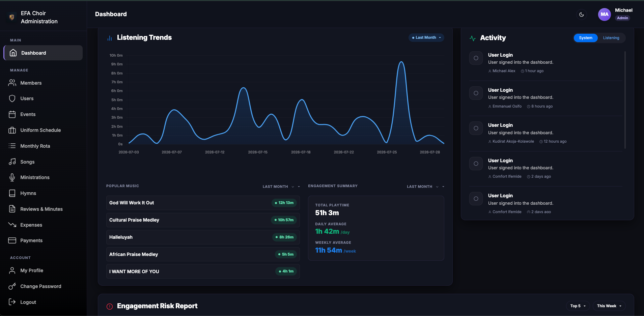Open the Top 5 dropdown
Viewport: 644px width, 316px height.
pos(578,306)
